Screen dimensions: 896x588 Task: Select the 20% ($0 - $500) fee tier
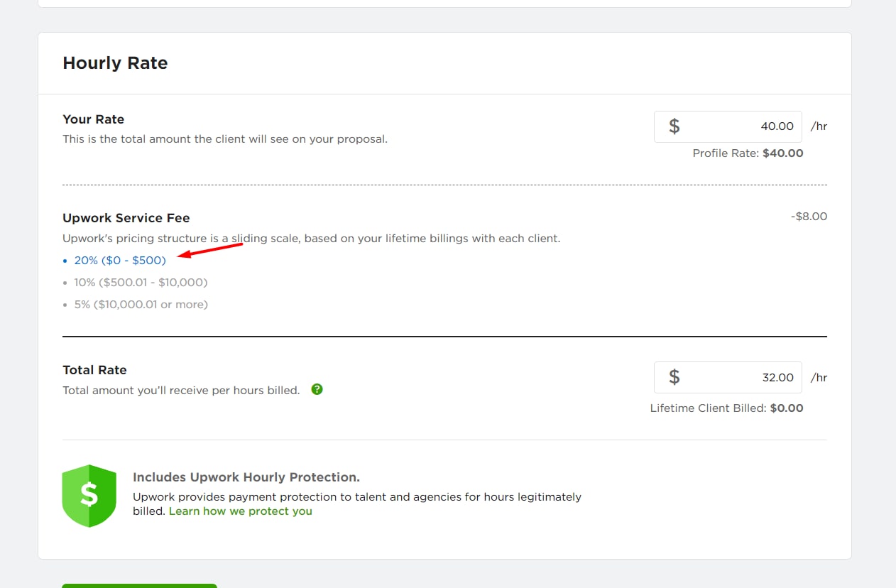(x=120, y=261)
